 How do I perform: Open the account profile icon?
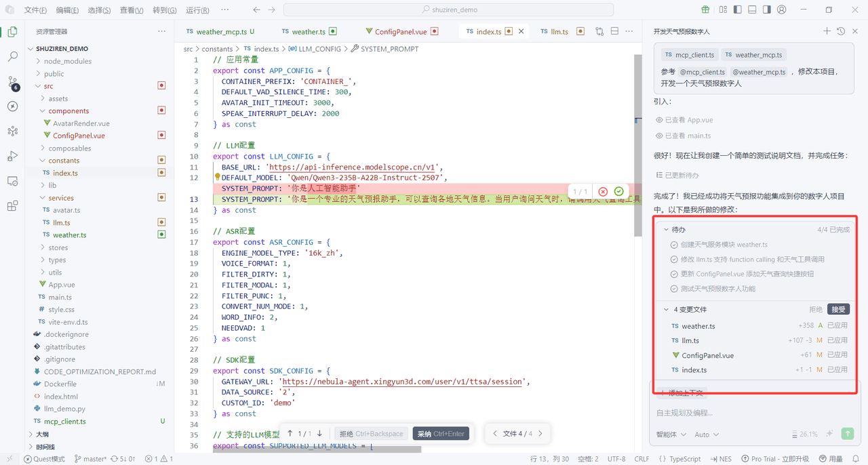tap(782, 10)
